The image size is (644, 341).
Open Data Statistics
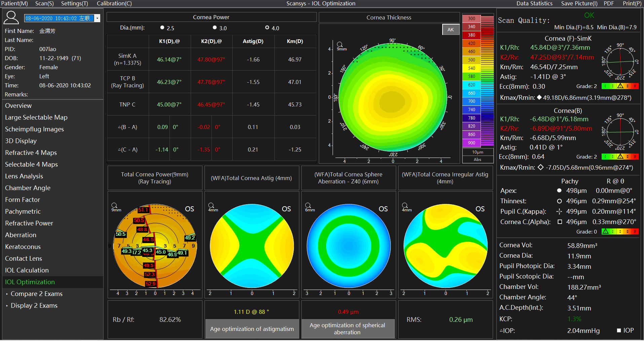(x=534, y=3)
